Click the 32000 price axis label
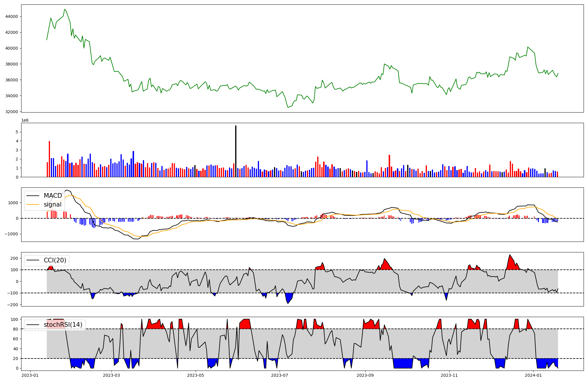The image size is (588, 382). point(12,112)
